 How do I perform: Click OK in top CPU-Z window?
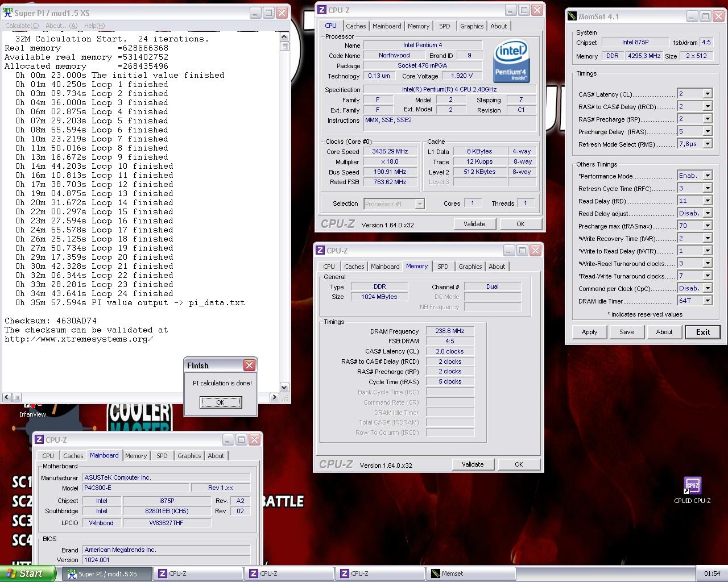coord(520,224)
